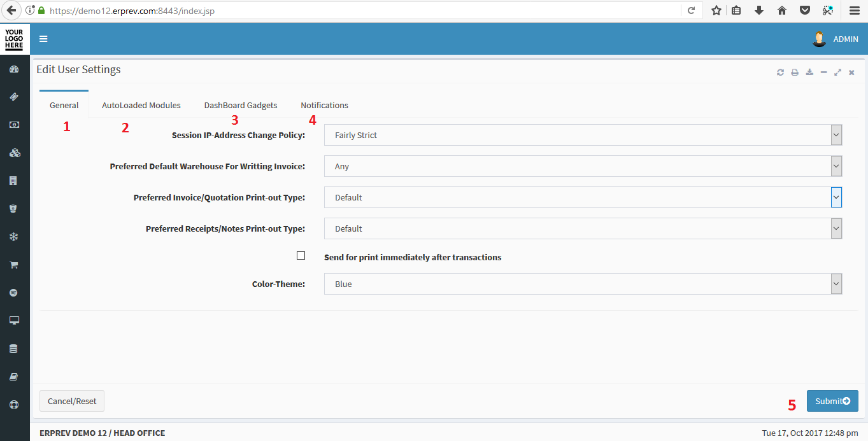
Task: Switch to the AutoLoaded Modules tab
Action: (141, 105)
